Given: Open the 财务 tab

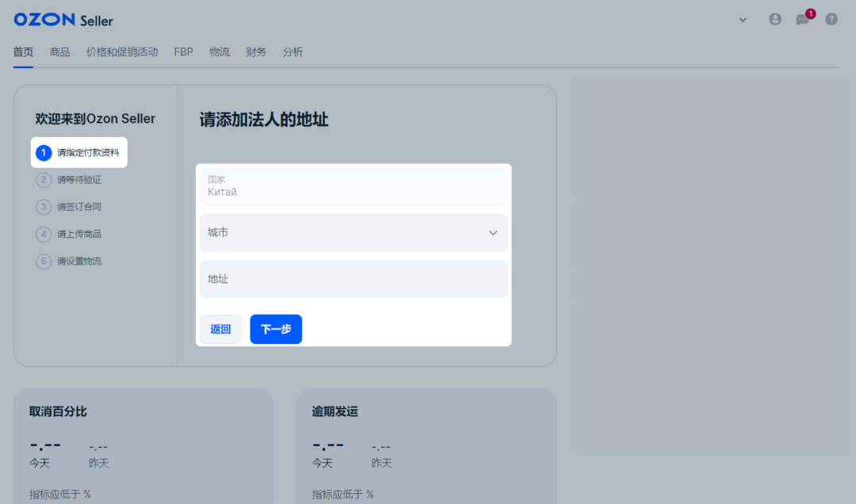Looking at the screenshot, I should pyautogui.click(x=256, y=52).
